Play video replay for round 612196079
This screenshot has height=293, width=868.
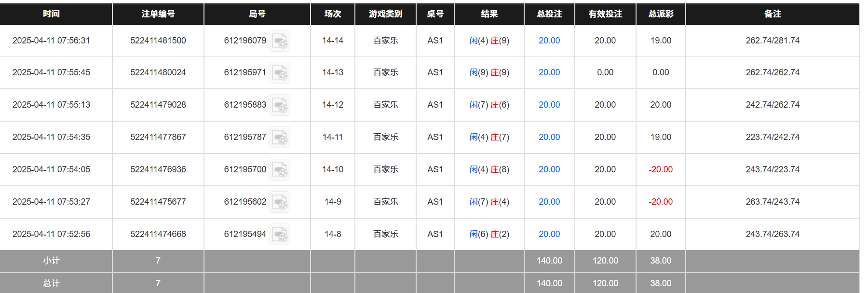click(x=280, y=41)
